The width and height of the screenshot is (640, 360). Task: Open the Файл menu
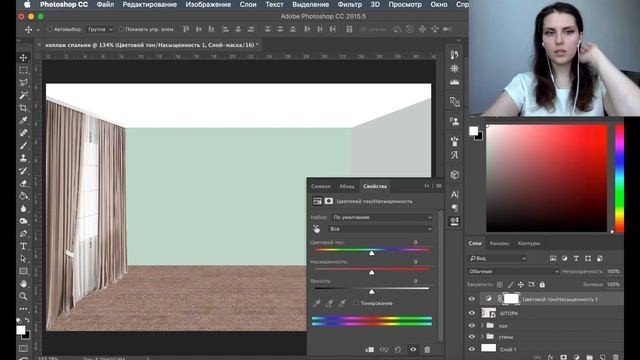coord(105,4)
